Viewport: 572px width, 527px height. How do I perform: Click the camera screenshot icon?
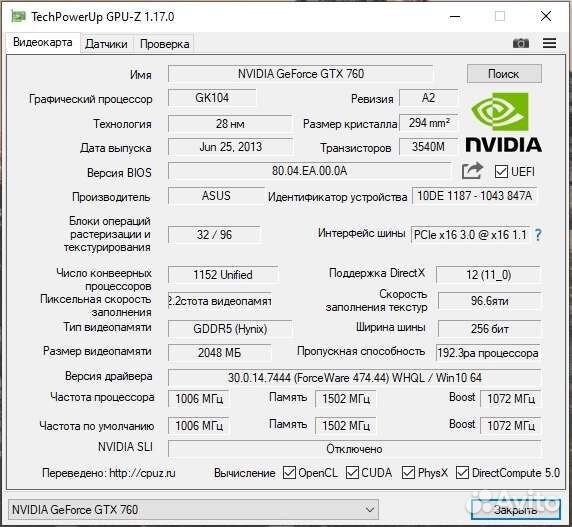[x=521, y=43]
